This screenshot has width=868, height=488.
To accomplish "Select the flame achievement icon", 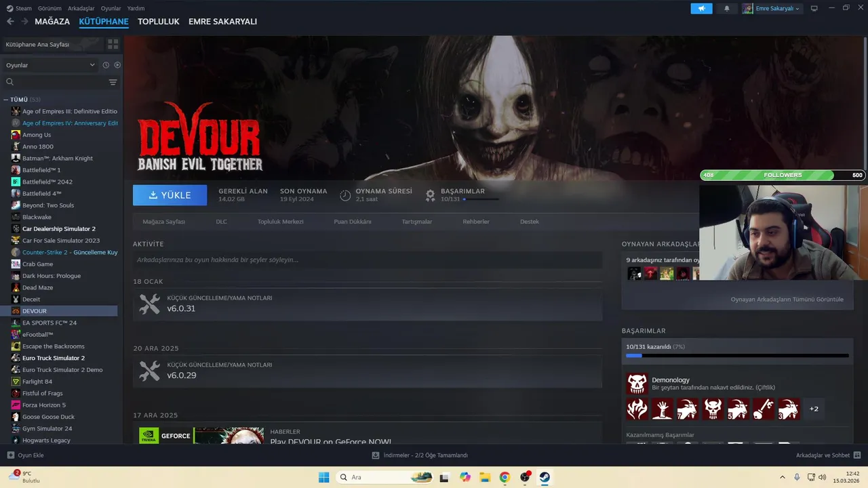I will (x=637, y=409).
